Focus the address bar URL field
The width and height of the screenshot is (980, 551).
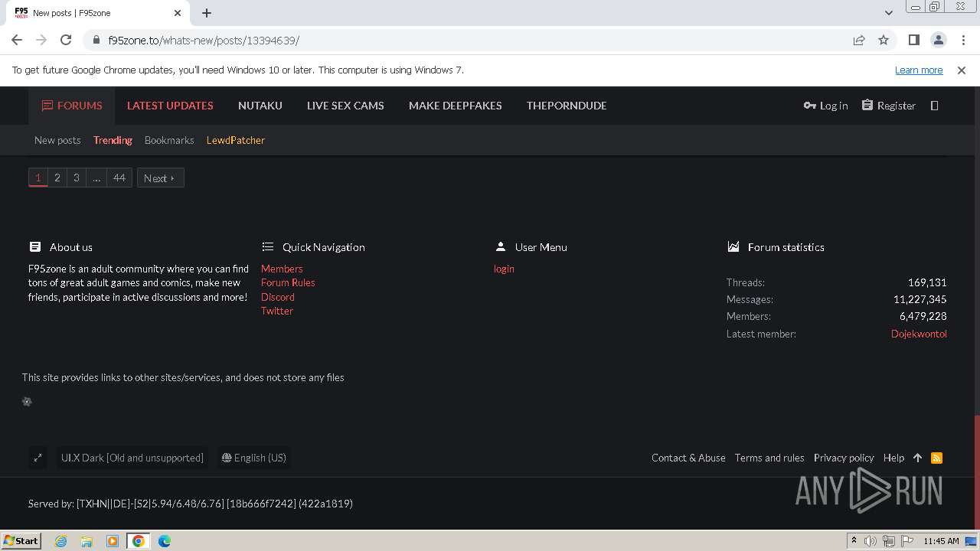(475, 40)
